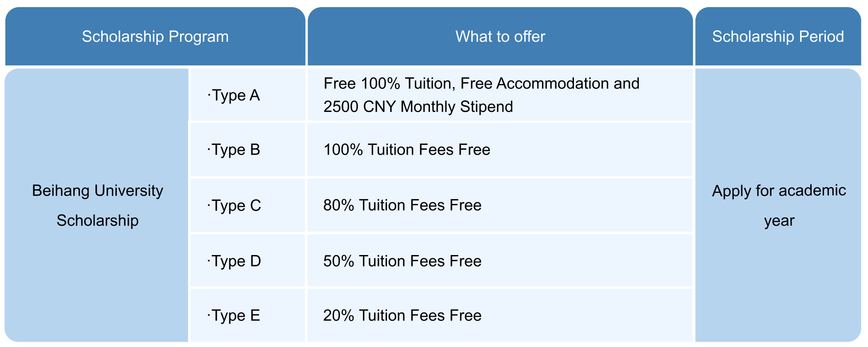The image size is (868, 347).
Task: Select the What to offer header
Action: coord(500,36)
